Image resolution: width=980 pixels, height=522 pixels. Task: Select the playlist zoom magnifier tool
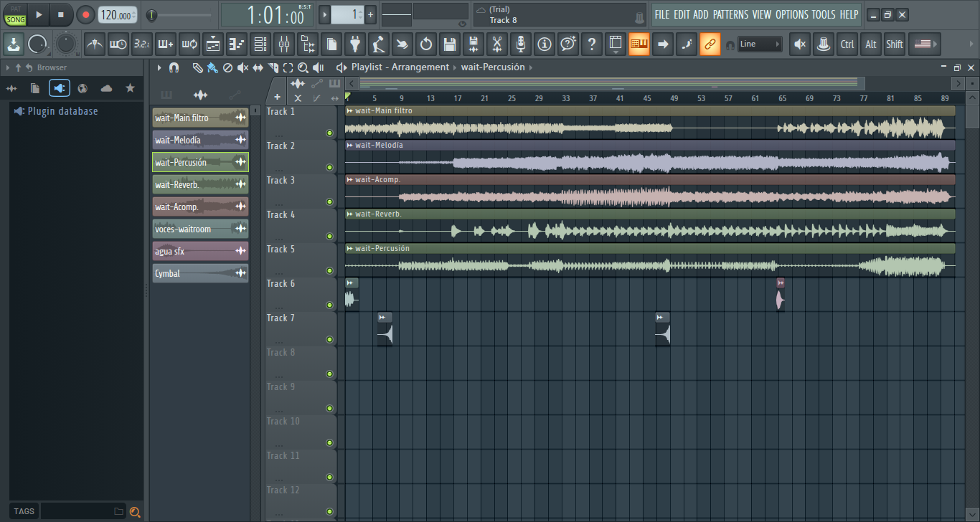click(x=303, y=67)
